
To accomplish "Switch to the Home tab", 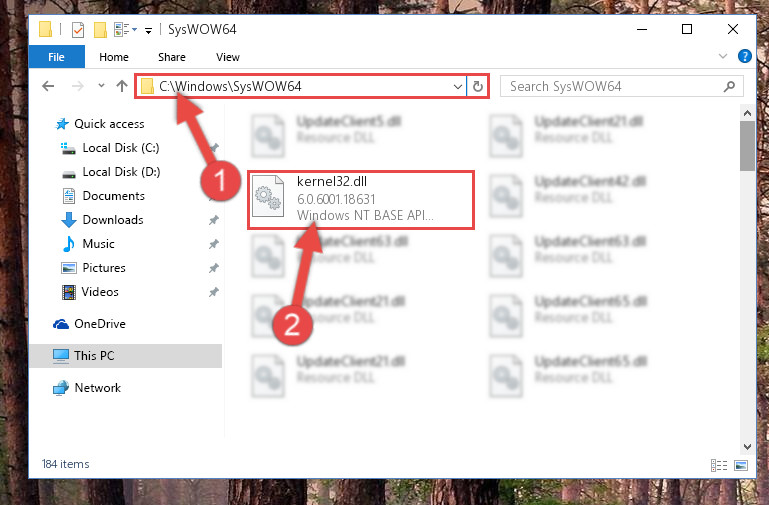I will point(114,57).
